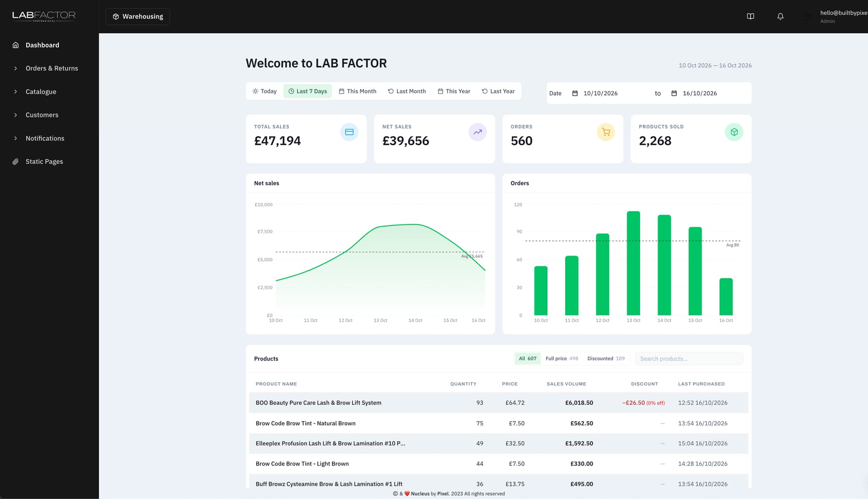Click the Products Sold box icon

coord(734,132)
